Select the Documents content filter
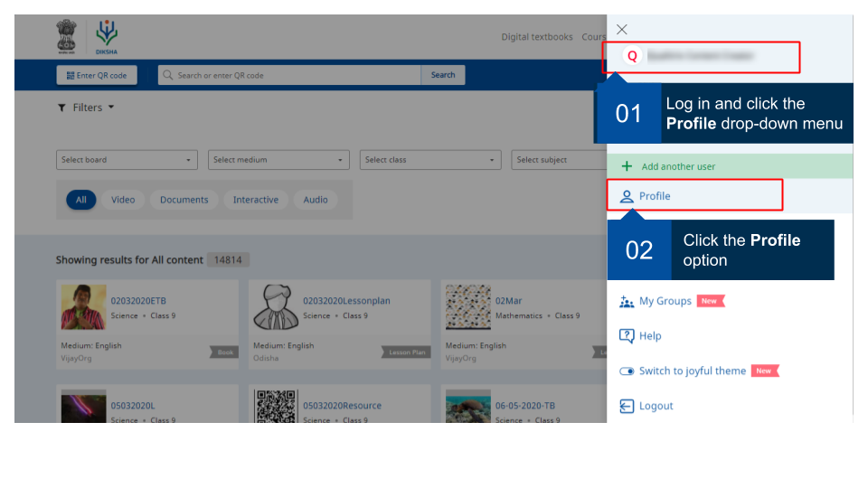The image size is (868, 488). (x=184, y=200)
